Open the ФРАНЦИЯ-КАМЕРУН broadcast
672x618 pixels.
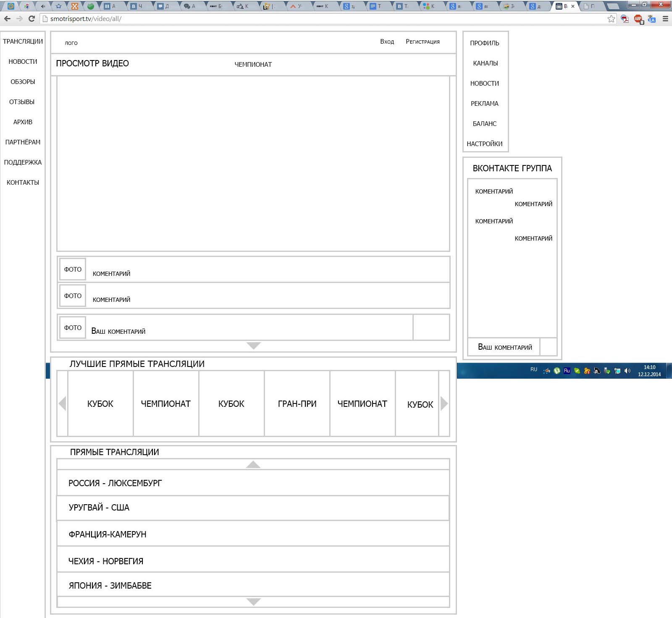coord(253,534)
